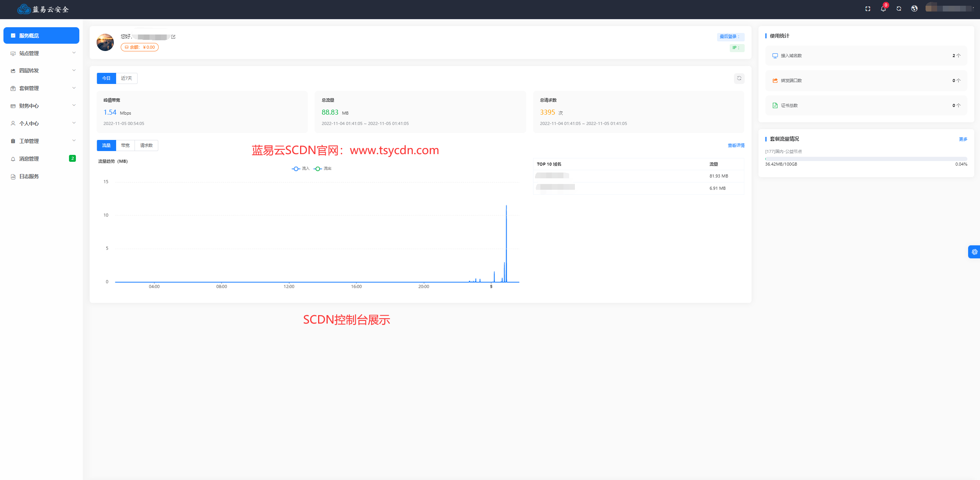Click the user avatar photo
980x480 pixels.
point(105,42)
